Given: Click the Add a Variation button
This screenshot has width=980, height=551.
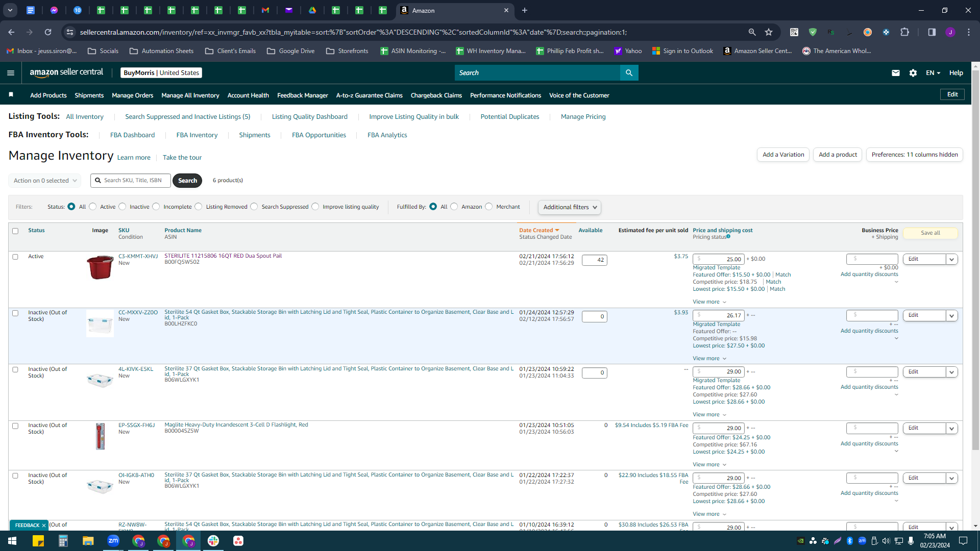Looking at the screenshot, I should pyautogui.click(x=783, y=155).
